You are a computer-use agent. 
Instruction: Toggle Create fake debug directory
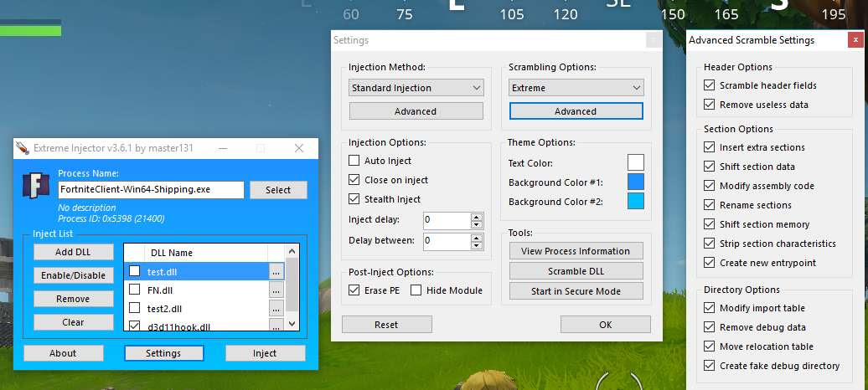click(709, 366)
